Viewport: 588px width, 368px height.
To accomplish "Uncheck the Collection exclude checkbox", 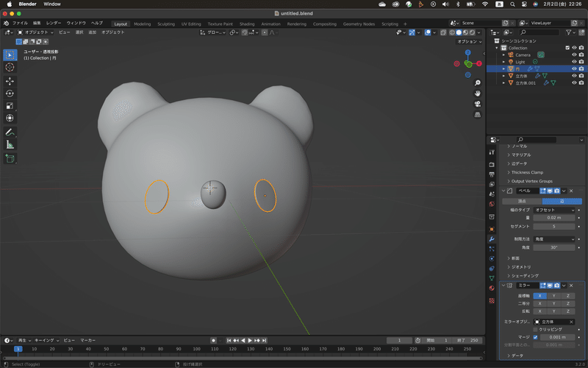I will tap(567, 48).
